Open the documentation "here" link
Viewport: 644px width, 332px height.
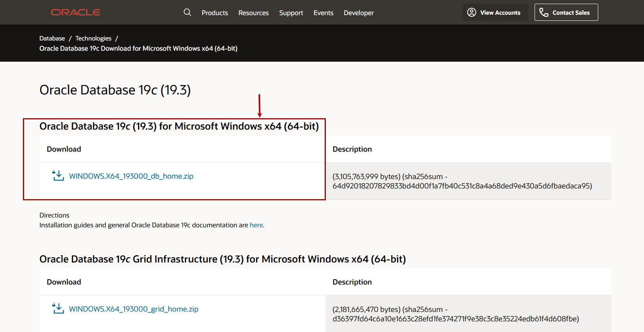256,225
